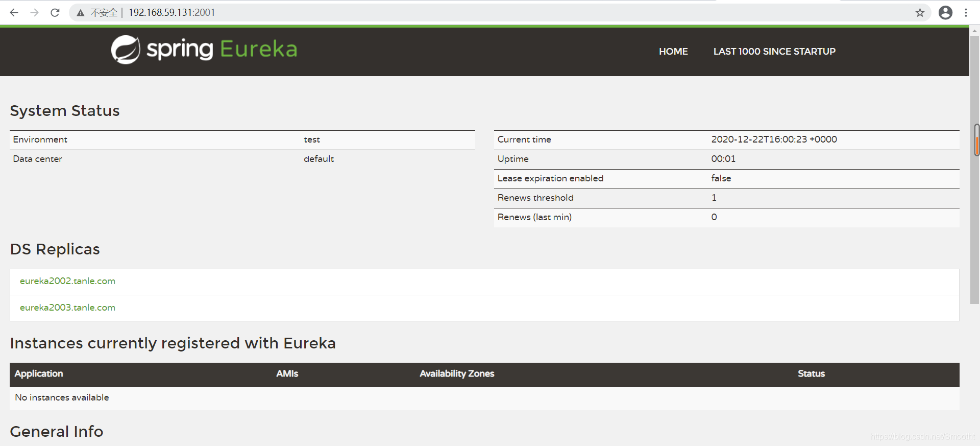Click the 'Status' column header
The height and width of the screenshot is (446, 980).
pos(811,374)
